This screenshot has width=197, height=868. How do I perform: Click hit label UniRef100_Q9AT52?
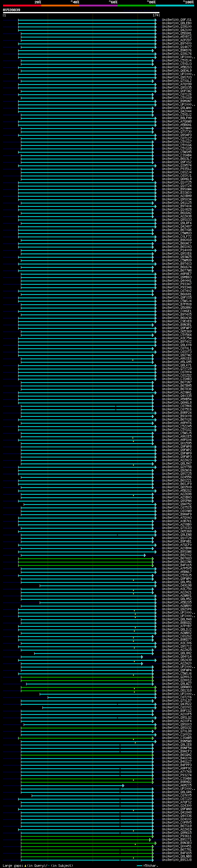[176, 504]
